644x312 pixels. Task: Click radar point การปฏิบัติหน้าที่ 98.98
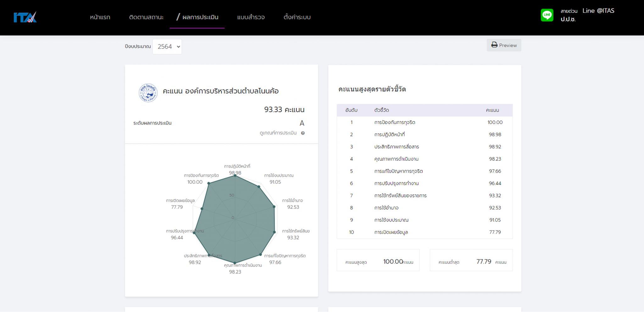[235, 176]
